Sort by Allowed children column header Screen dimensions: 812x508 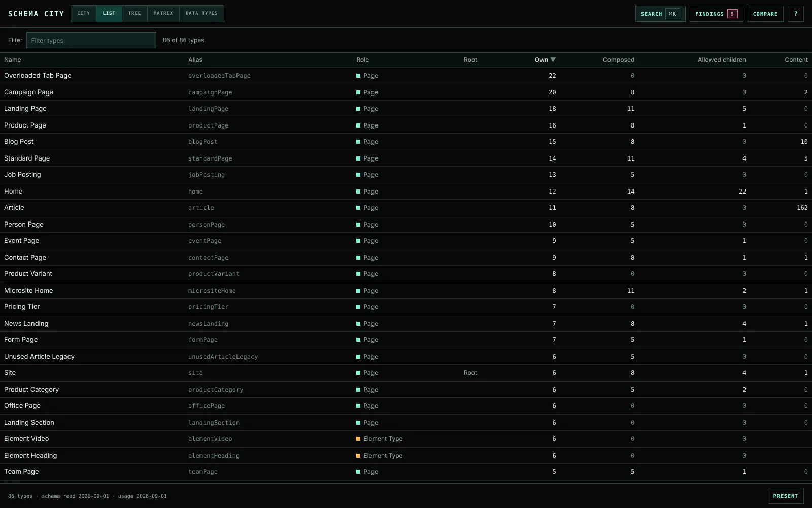(722, 60)
